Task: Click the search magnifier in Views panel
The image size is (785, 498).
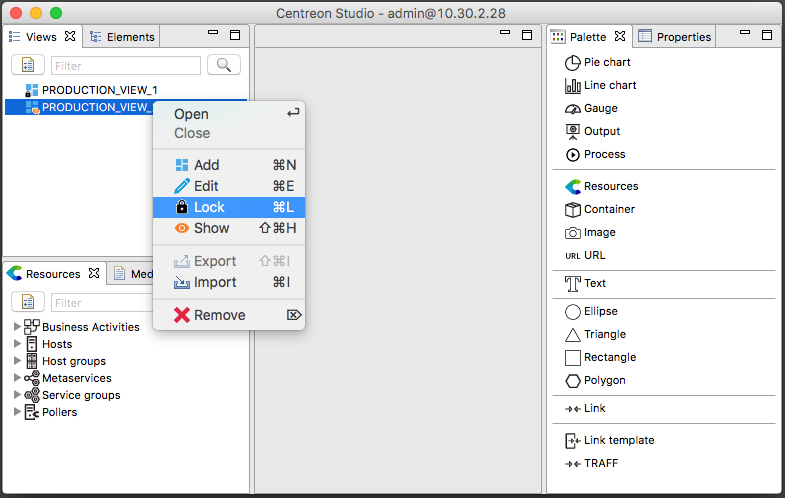Action: pos(224,65)
